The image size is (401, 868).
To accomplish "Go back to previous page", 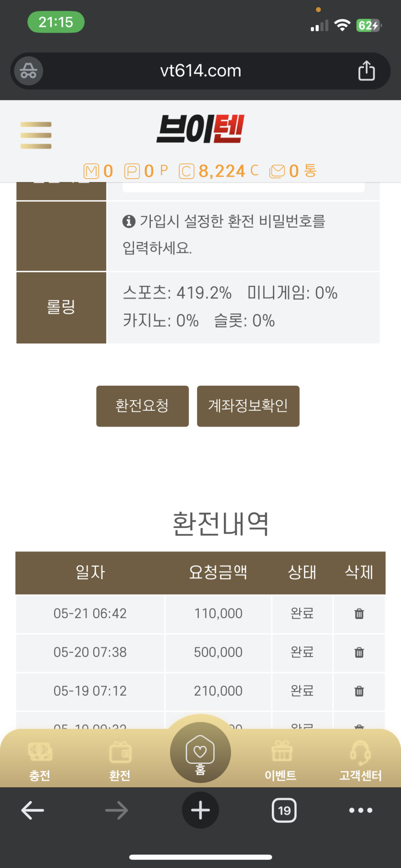I will pos(33,810).
